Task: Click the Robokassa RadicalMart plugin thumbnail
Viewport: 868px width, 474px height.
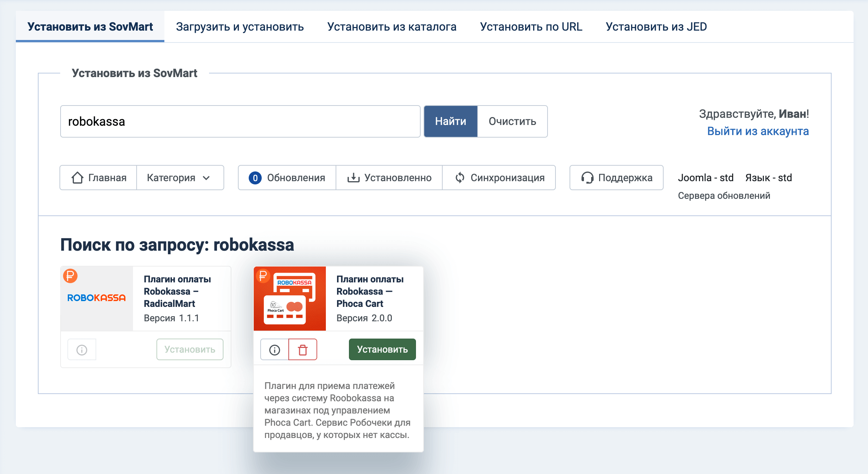Action: point(96,298)
